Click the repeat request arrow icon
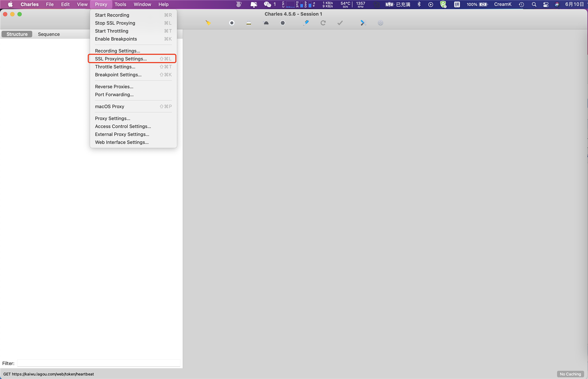The width and height of the screenshot is (588, 379). (x=323, y=23)
